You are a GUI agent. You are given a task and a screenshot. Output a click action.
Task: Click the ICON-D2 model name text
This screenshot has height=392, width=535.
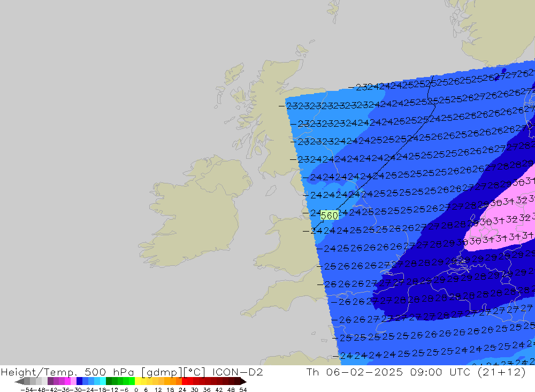(238, 372)
